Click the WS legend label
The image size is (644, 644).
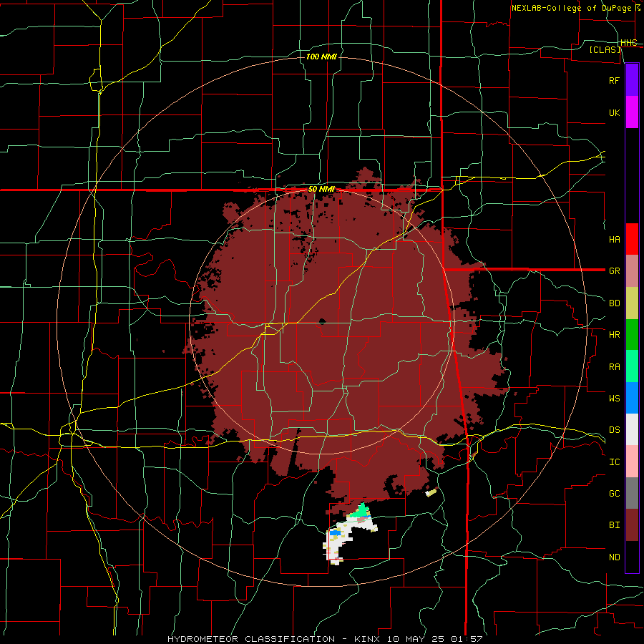614,398
